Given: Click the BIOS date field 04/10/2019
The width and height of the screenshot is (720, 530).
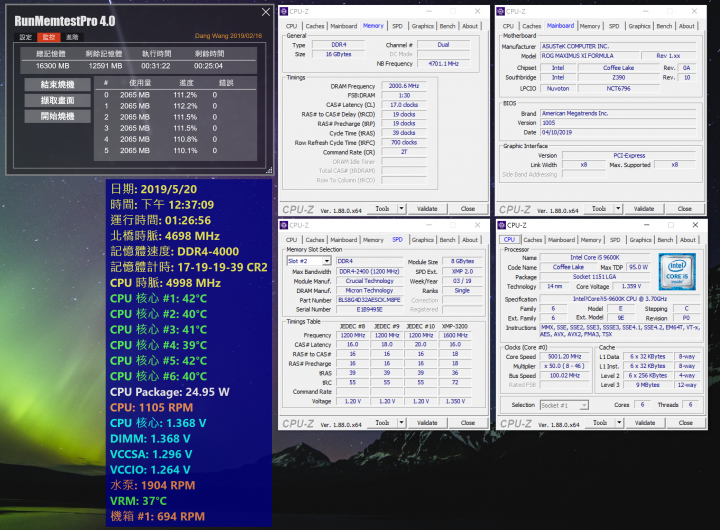Looking at the screenshot, I should [618, 132].
